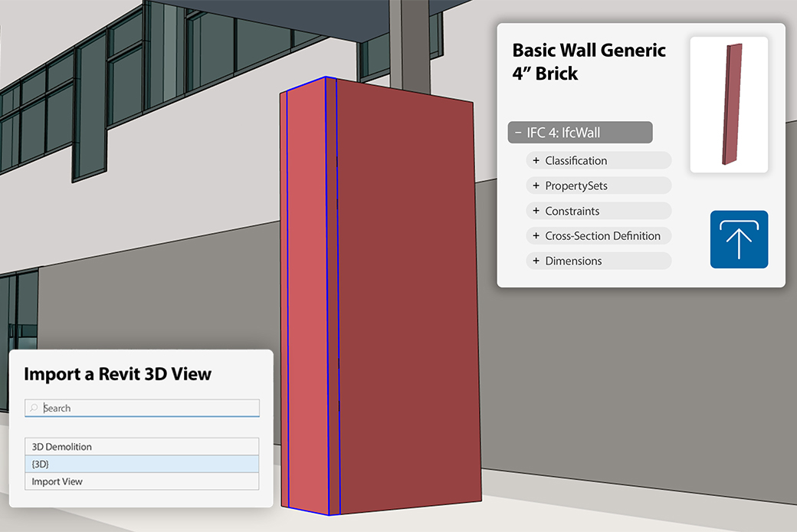Collapse the IFC 4: IfcWall section
The width and height of the screenshot is (797, 532).
pos(580,133)
